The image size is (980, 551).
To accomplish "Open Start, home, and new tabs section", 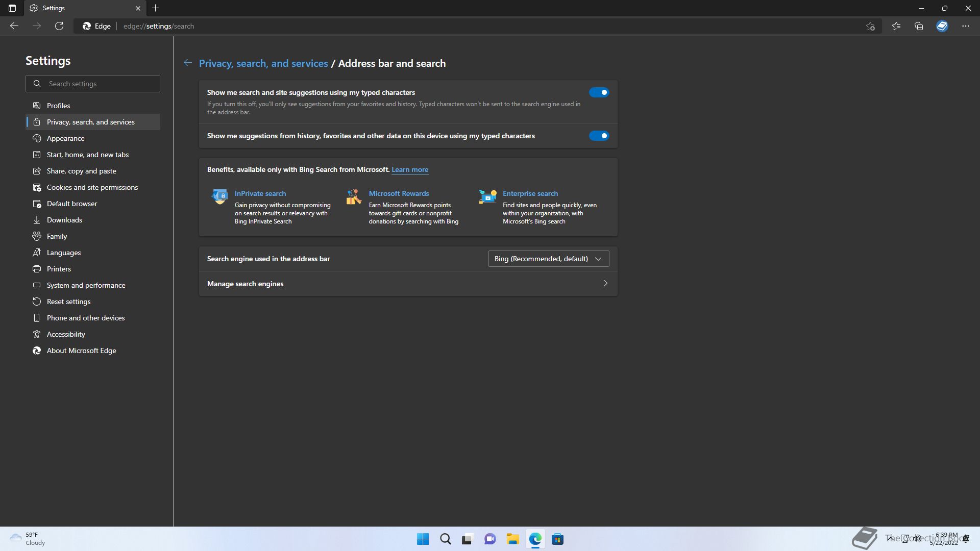I will point(93,155).
